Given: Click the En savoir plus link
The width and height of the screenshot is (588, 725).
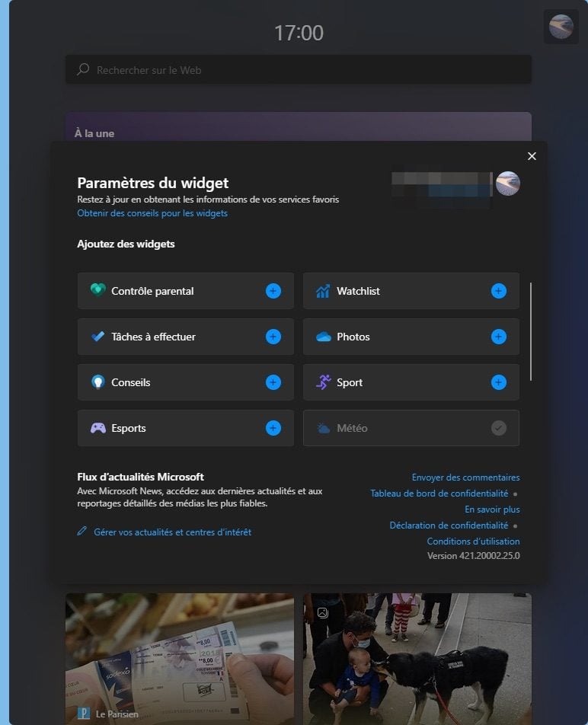Looking at the screenshot, I should point(492,509).
